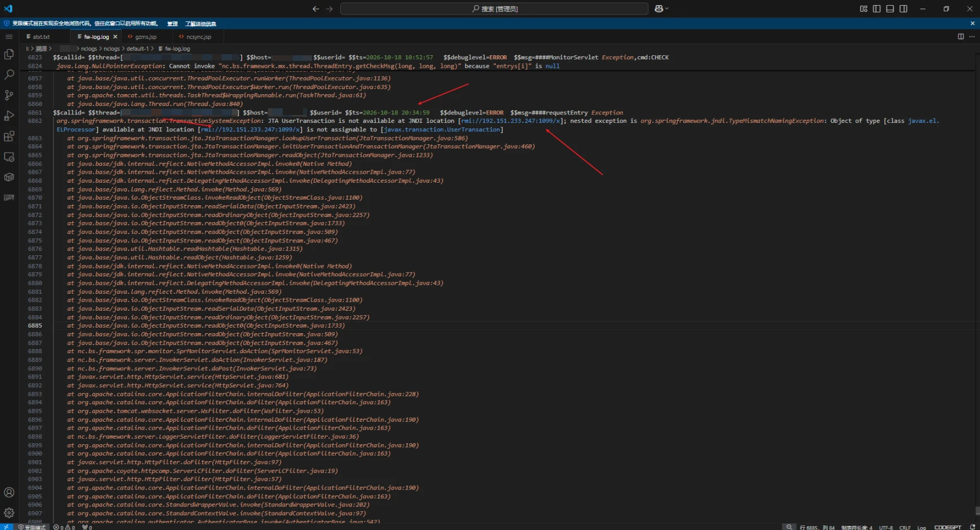Viewport: 980px width, 530px height.
Task: Click the 受限模式 status bar item
Action: pyautogui.click(x=32, y=527)
